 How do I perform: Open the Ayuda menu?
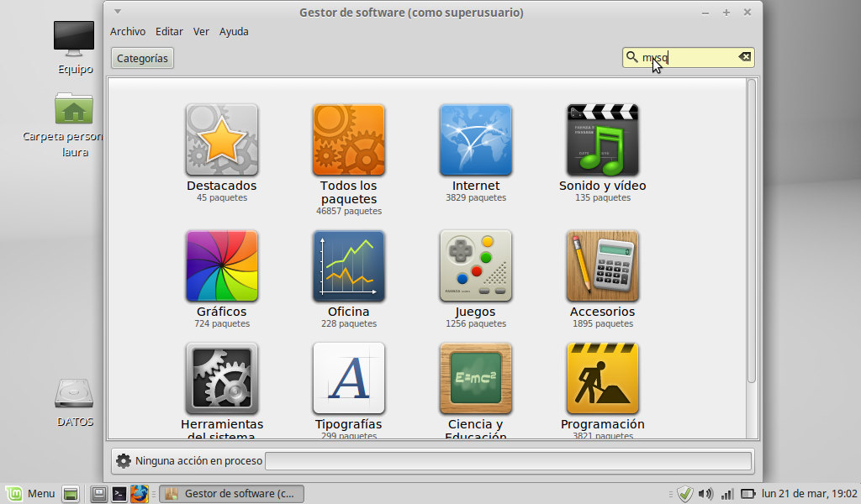234,32
